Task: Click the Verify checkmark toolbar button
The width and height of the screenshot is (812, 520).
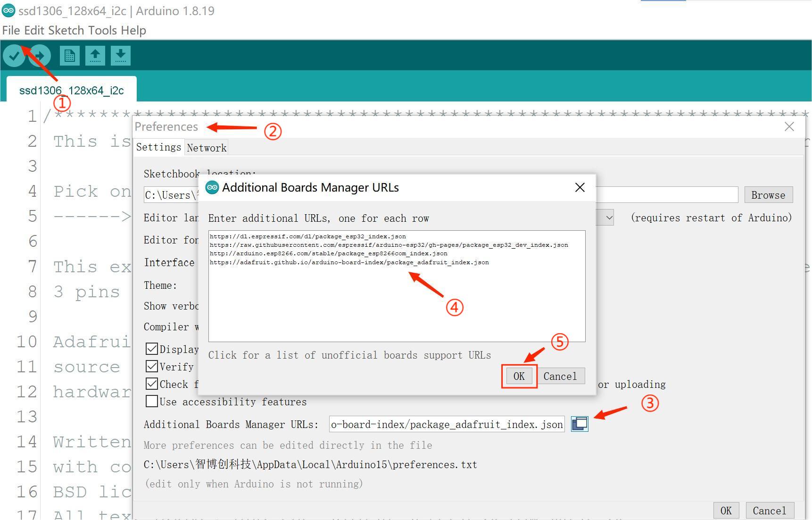Action: point(14,56)
